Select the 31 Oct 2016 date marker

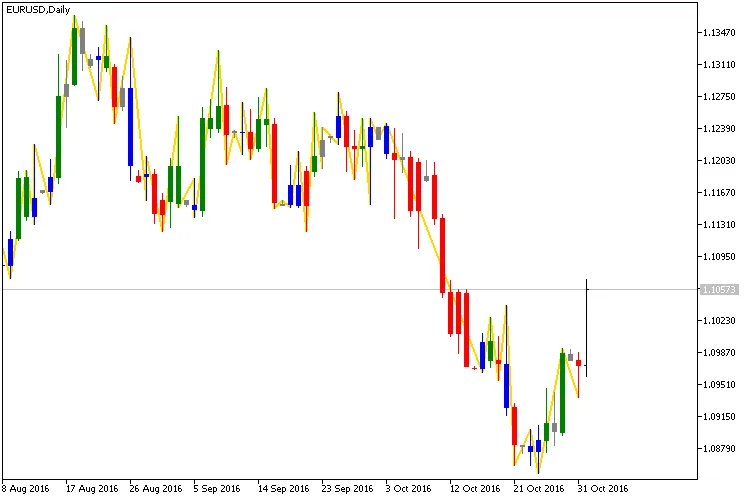coord(603,489)
